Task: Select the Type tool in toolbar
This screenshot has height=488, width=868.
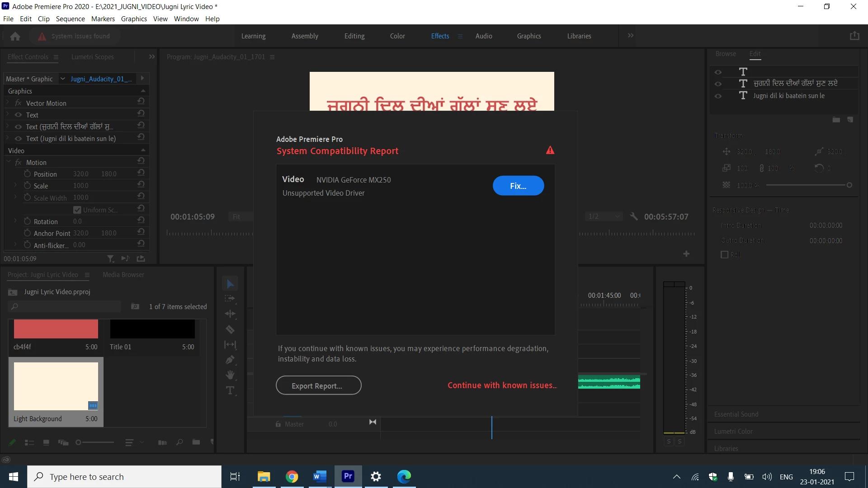Action: pyautogui.click(x=230, y=390)
